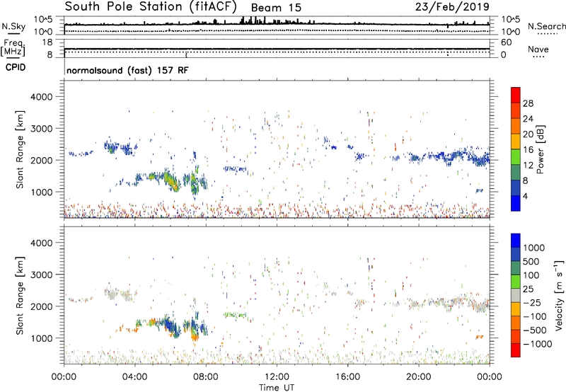This screenshot has height=392, width=566.
Task: Click the "12:00" time tick label
Action: 277,377
